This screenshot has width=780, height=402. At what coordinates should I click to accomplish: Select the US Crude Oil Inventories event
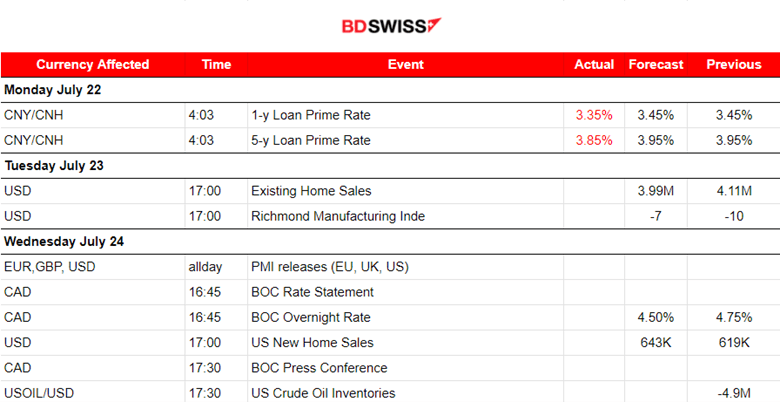tap(323, 393)
